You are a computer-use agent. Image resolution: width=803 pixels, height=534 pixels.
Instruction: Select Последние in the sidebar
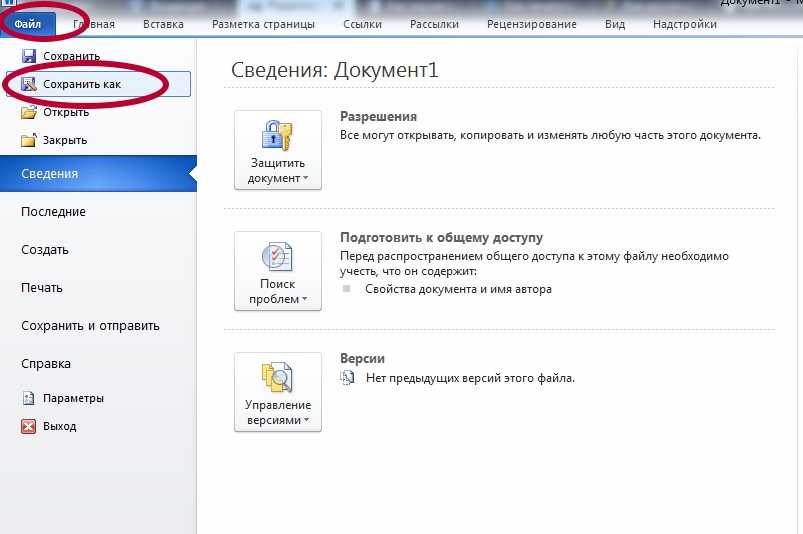(53, 212)
